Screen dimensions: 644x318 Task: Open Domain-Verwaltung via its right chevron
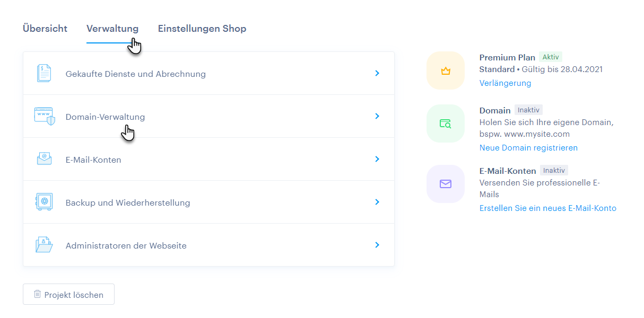pyautogui.click(x=377, y=116)
